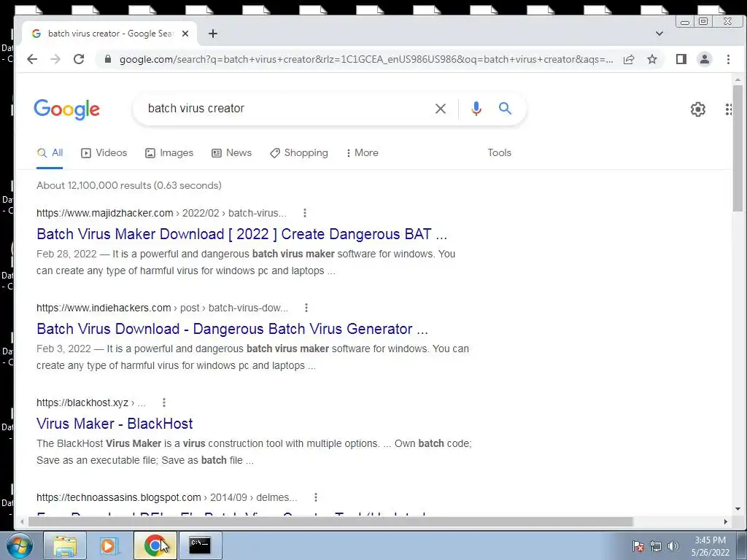The width and height of the screenshot is (747, 560).
Task: Switch to the Images tab
Action: 169,153
